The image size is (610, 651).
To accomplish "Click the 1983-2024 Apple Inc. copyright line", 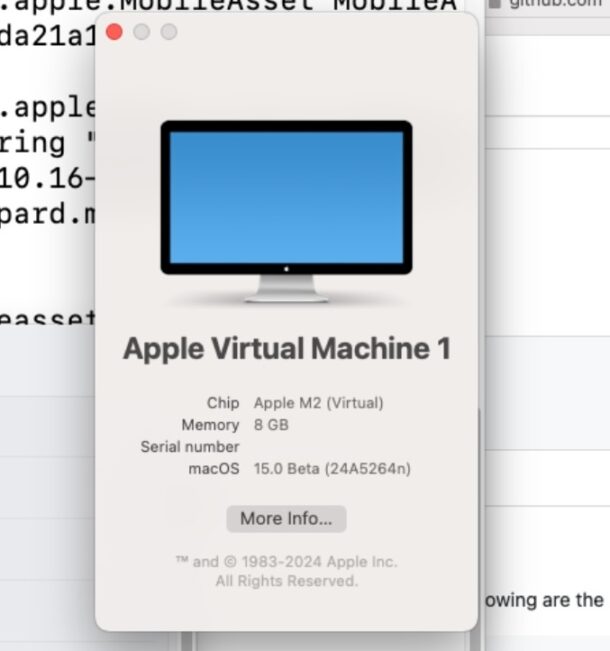I will (287, 562).
